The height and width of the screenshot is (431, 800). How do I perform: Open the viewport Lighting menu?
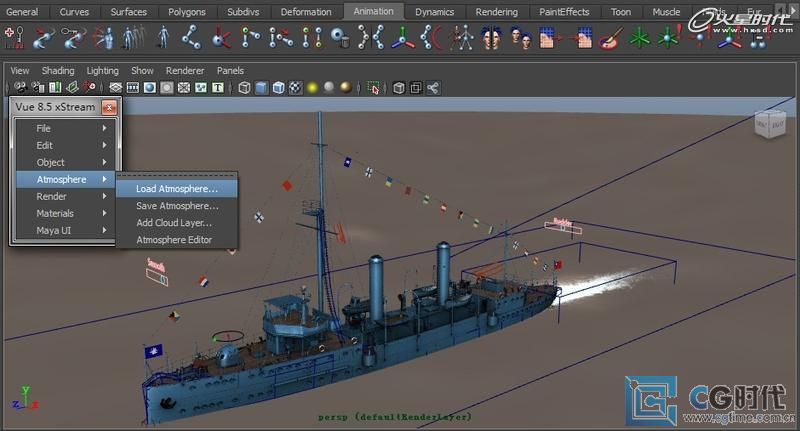pyautogui.click(x=103, y=70)
